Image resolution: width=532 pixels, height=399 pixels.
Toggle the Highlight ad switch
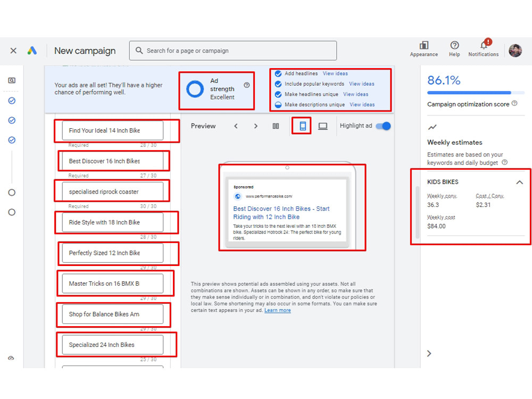[384, 126]
